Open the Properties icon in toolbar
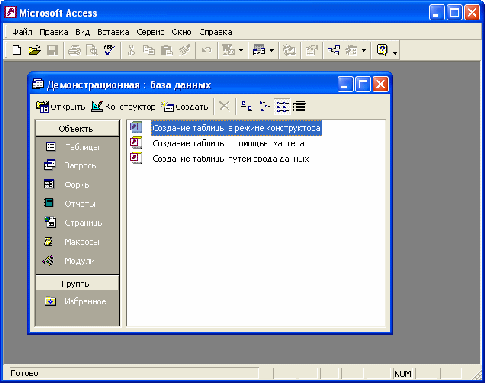486x385 pixels. pos(311,50)
